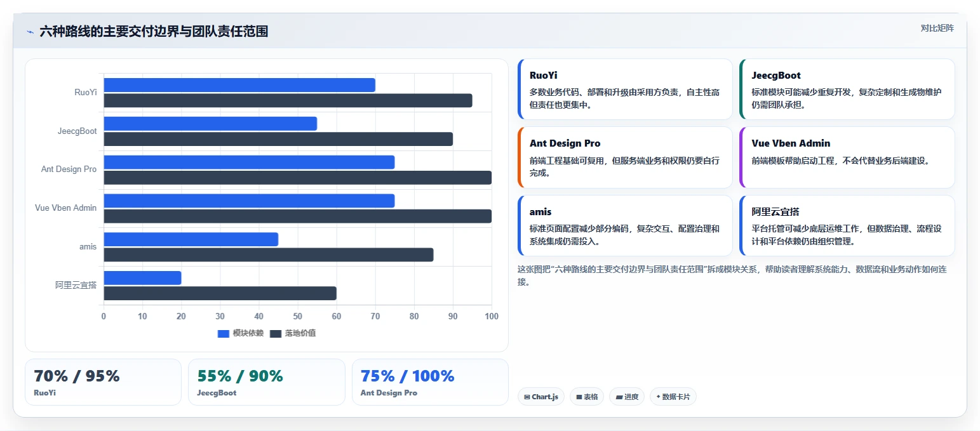The width and height of the screenshot is (980, 431).
Task: Click the 对比矩阵 label in the header
Action: [x=937, y=28]
